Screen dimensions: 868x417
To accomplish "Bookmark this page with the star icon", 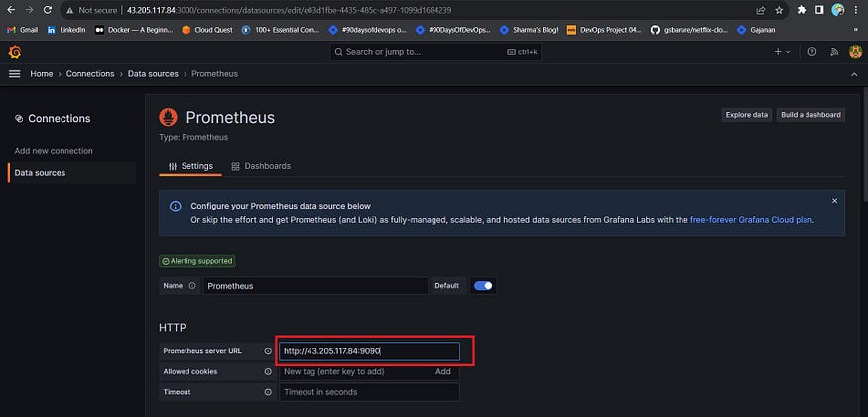I will (x=779, y=10).
